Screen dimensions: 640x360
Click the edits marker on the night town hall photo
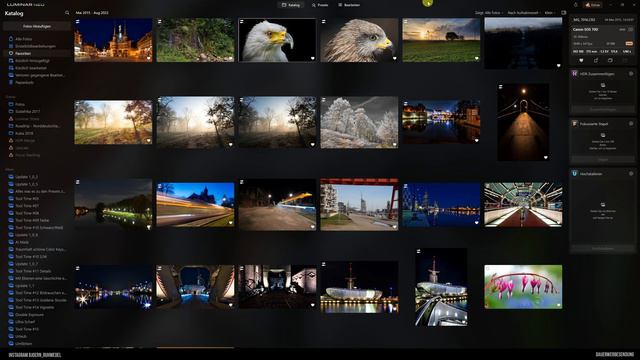[78, 22]
